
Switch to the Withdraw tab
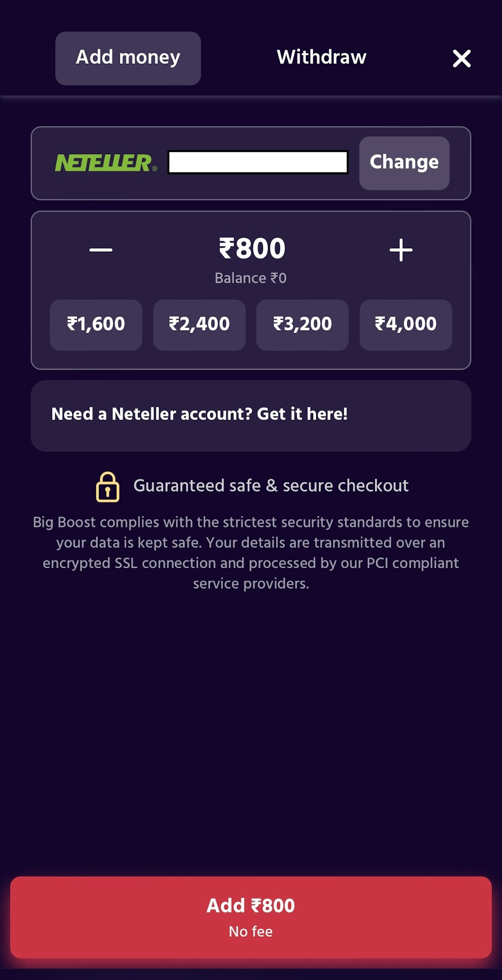[x=321, y=57]
